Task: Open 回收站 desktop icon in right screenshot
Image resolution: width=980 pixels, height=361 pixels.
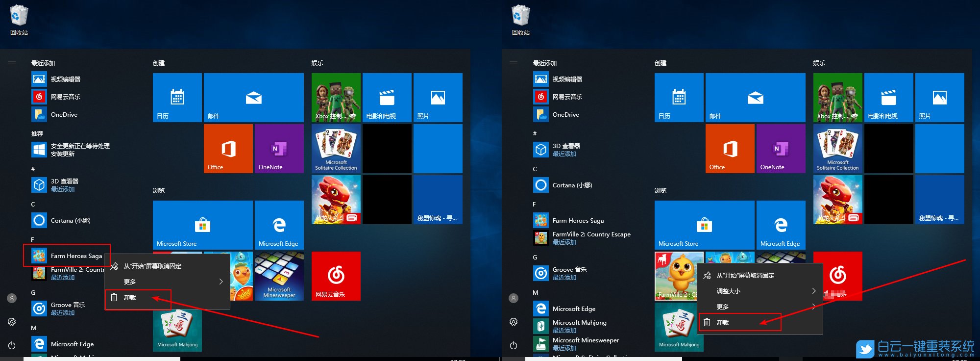Action: [521, 20]
